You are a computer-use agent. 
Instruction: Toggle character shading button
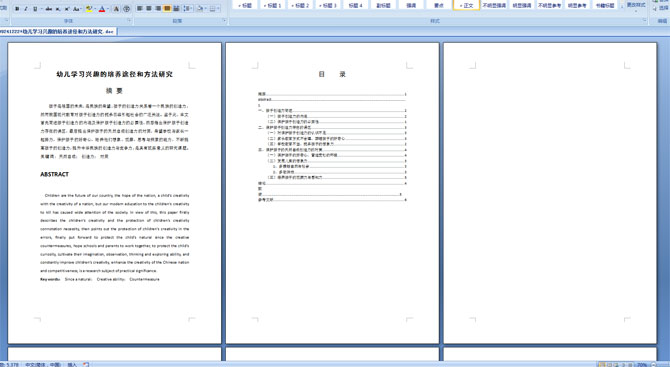click(116, 9)
